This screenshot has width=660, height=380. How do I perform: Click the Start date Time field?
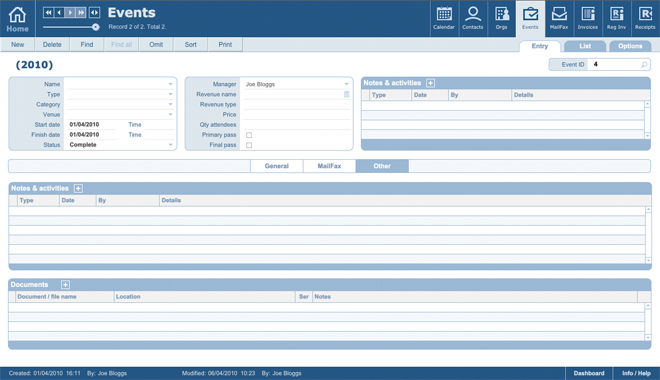(x=159, y=125)
